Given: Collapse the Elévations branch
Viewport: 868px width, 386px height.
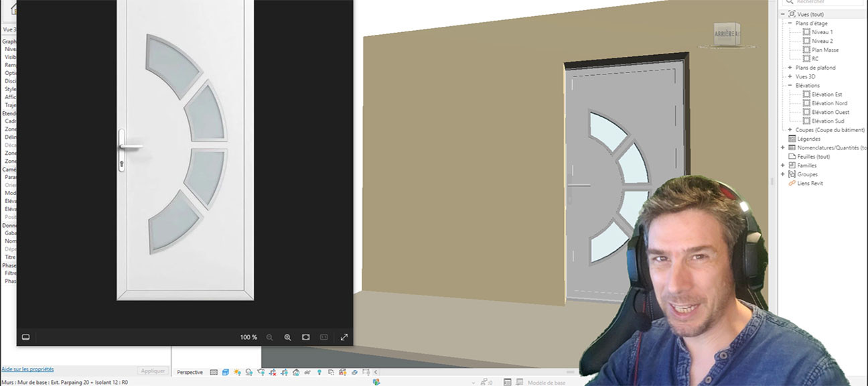Looking at the screenshot, I should click(x=790, y=85).
